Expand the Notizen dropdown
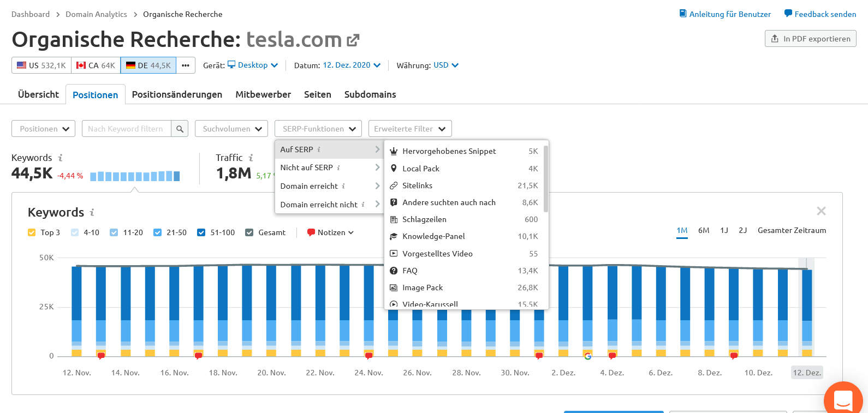Image resolution: width=868 pixels, height=413 pixels. 331,232
